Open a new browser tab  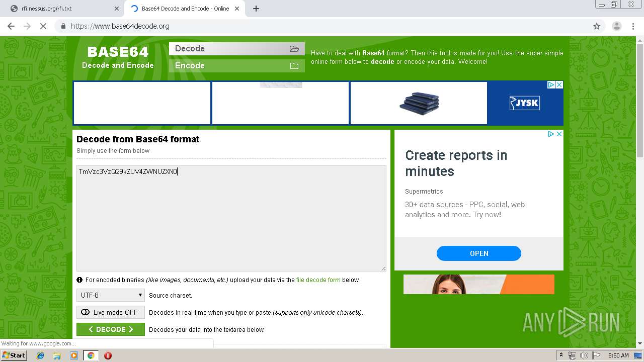256,9
